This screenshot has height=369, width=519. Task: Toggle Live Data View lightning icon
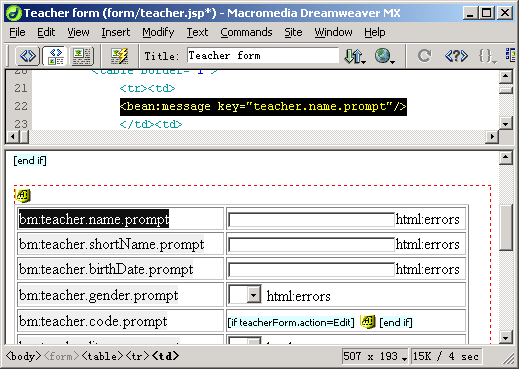pos(119,56)
